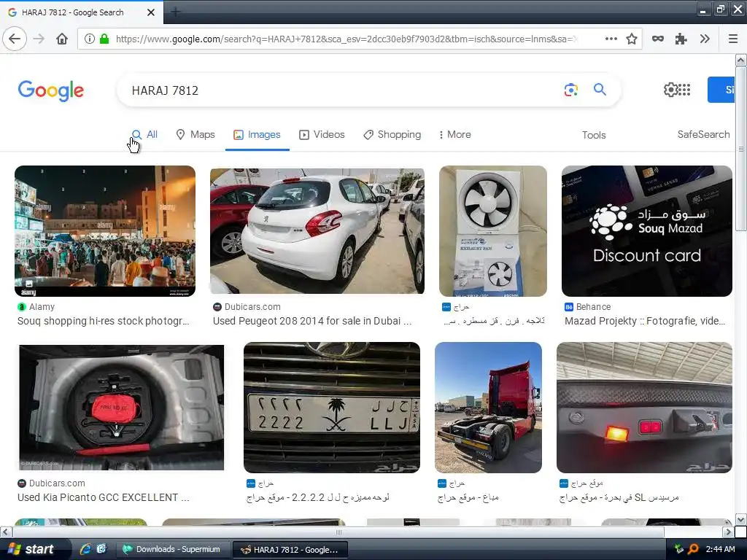The width and height of the screenshot is (747, 560).
Task: Click the browser forward arrow
Action: point(39,39)
